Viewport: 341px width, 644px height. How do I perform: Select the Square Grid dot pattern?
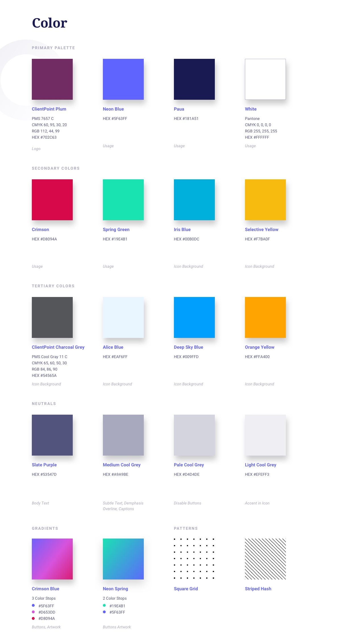pos(194,559)
